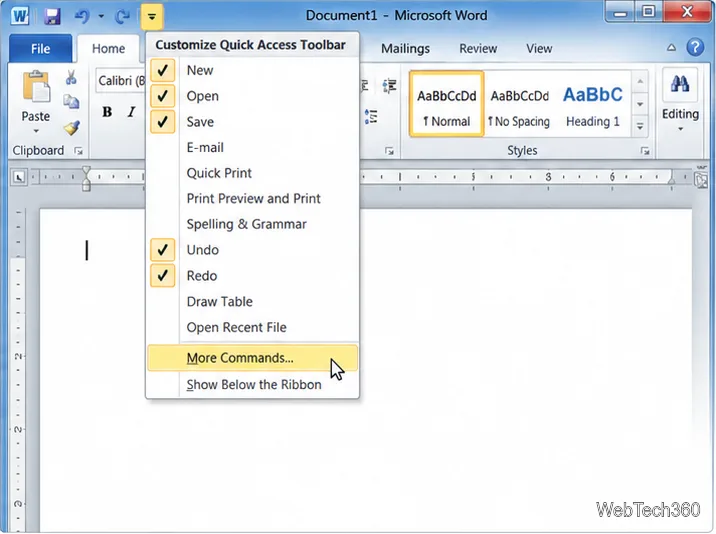Enable Quick Print in Quick Access menu

coord(252,173)
